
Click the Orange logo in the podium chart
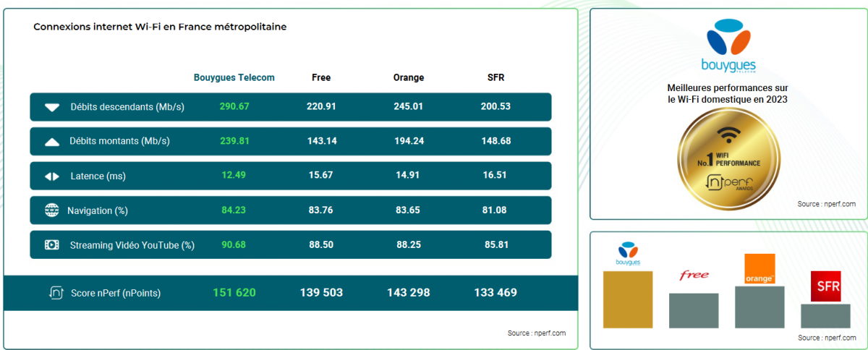click(x=759, y=269)
